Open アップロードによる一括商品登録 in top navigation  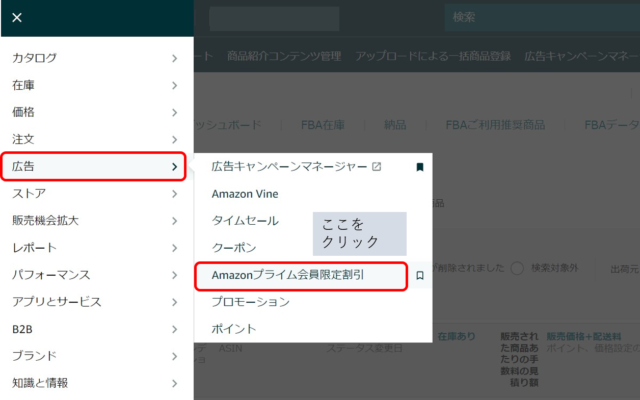433,56
